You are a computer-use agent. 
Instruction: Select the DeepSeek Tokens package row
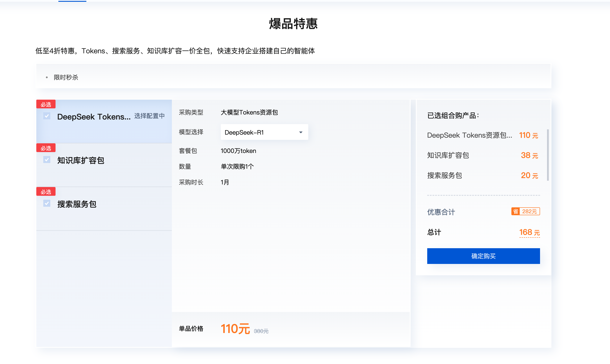[104, 121]
